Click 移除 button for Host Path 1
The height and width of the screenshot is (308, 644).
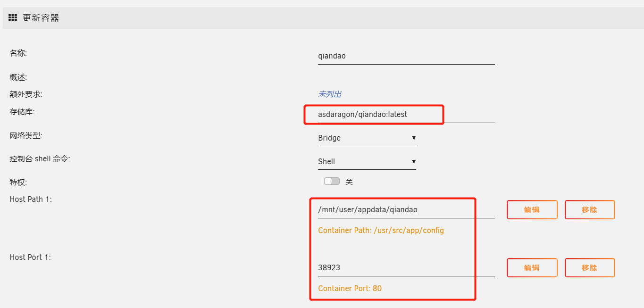pos(589,210)
